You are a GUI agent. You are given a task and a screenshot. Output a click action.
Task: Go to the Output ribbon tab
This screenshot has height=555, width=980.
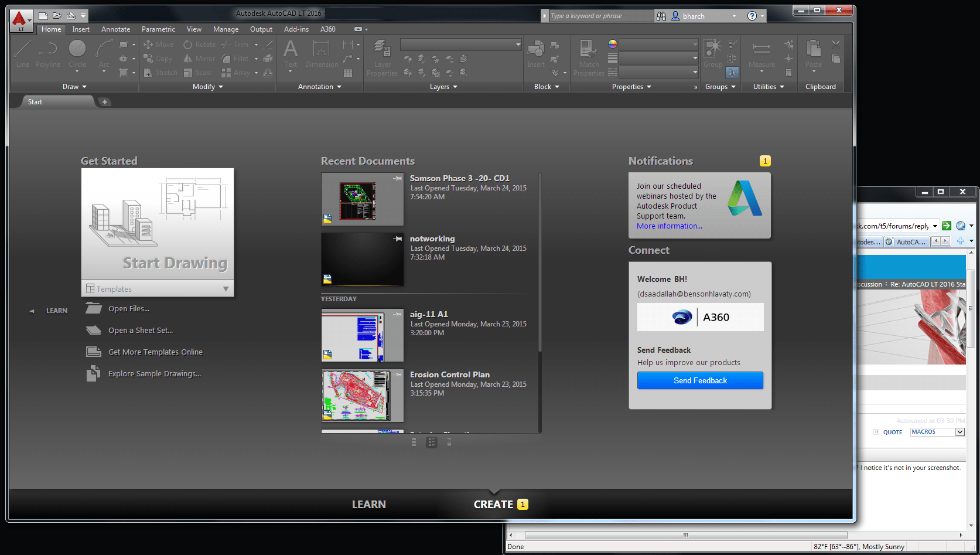261,29
